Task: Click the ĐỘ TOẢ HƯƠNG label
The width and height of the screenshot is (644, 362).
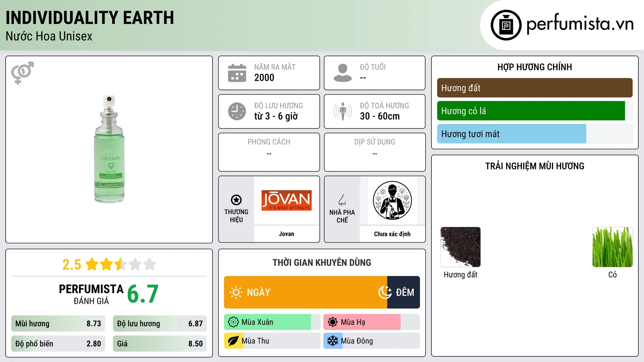Action: (384, 106)
